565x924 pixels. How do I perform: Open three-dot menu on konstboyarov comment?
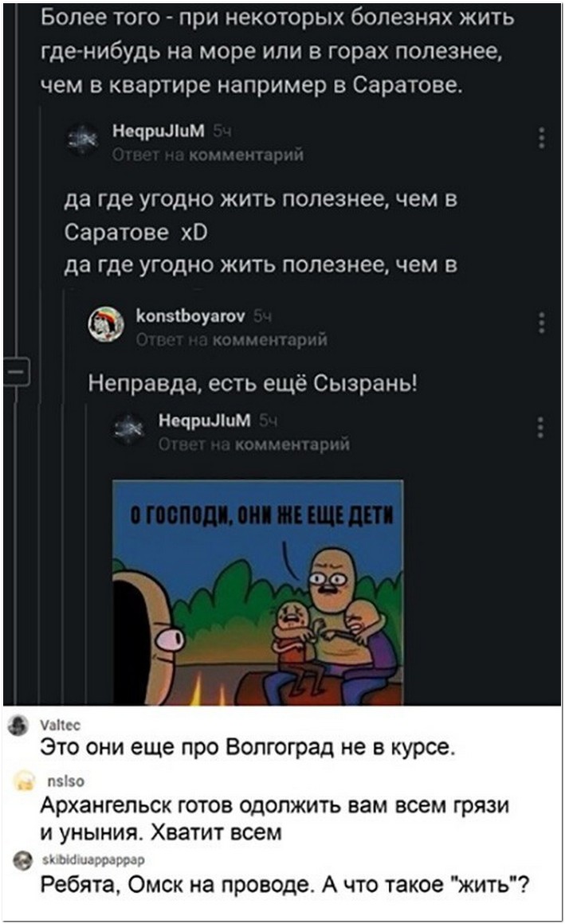click(x=541, y=323)
